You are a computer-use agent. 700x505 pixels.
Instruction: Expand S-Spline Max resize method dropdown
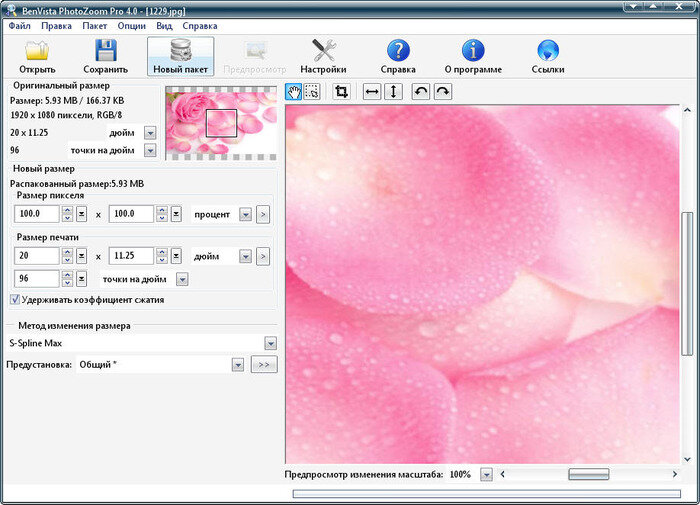tap(270, 343)
